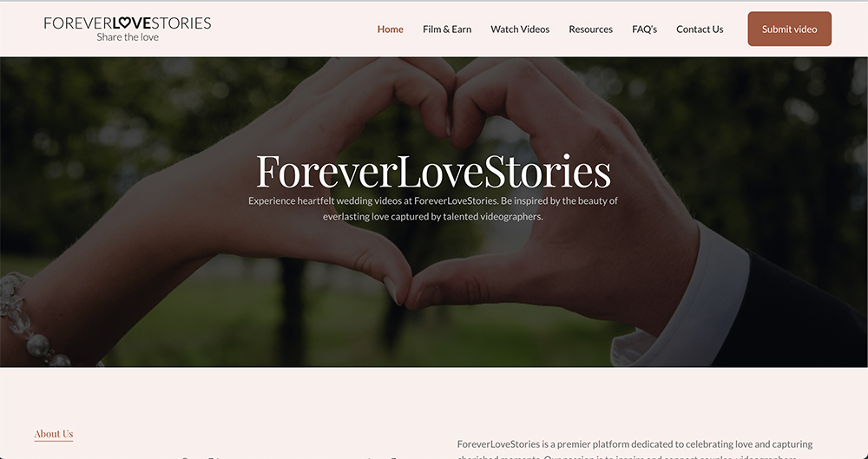
Task: Click the 'Share the love' tagline
Action: coord(128,37)
